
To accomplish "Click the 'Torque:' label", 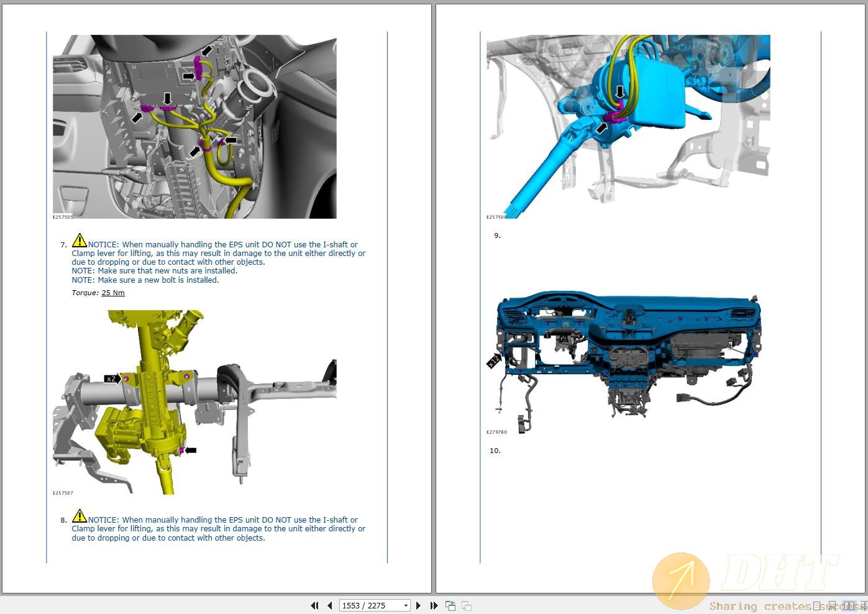I will (85, 293).
